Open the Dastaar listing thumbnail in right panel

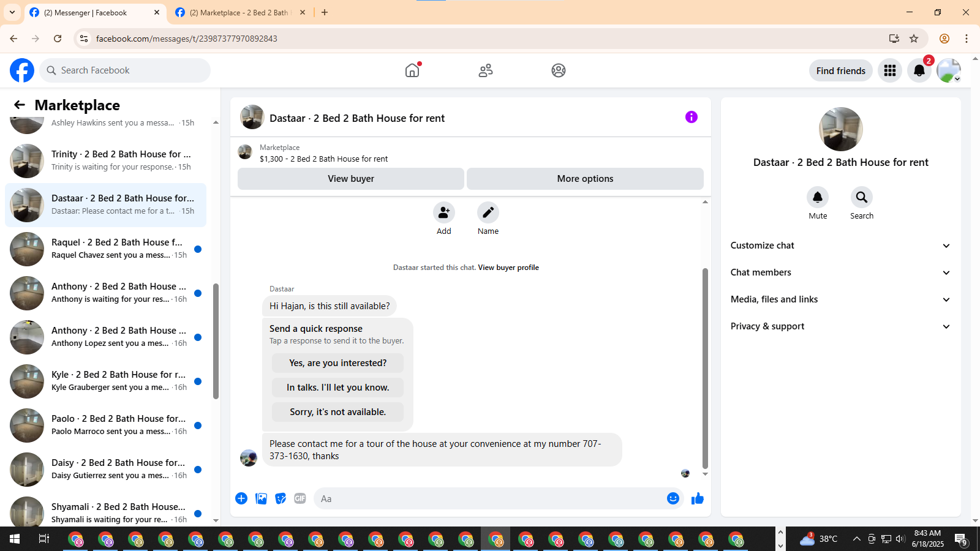[841, 129]
